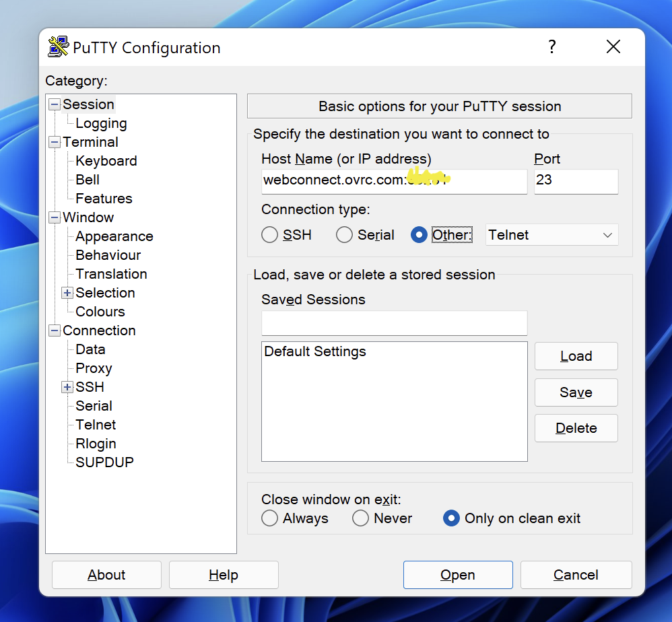672x622 pixels.
Task: Select the Window category
Action: point(88,217)
